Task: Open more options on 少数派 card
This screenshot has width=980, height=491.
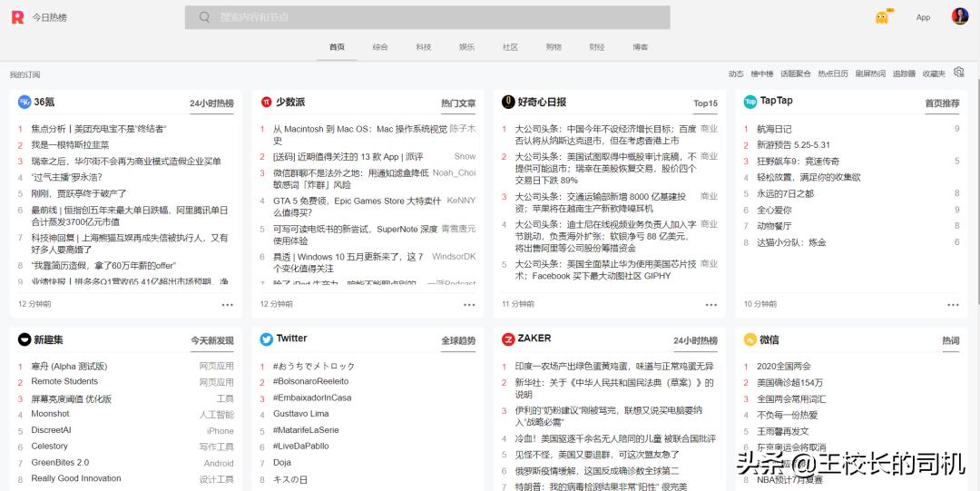Action: pyautogui.click(x=469, y=305)
